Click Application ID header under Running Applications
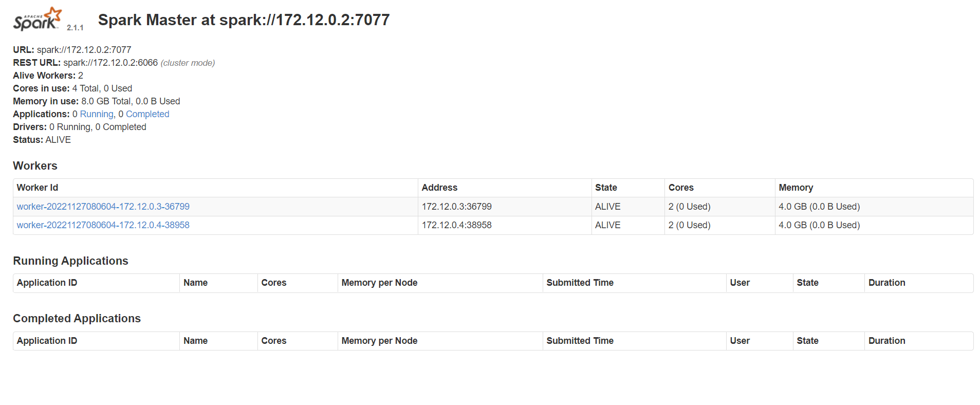This screenshot has height=405, width=980. [x=47, y=283]
